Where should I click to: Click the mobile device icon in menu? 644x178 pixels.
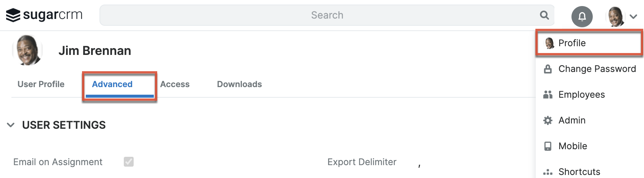(x=548, y=146)
